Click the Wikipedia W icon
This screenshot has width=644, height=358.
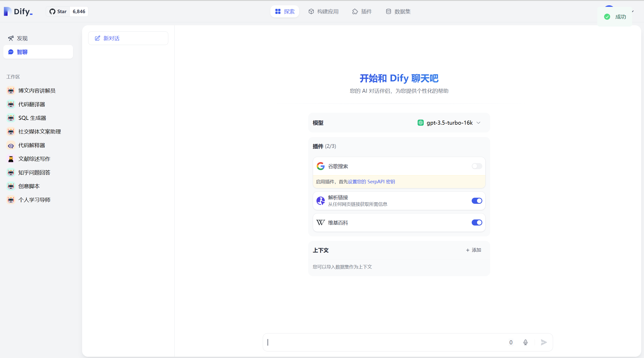tap(321, 222)
